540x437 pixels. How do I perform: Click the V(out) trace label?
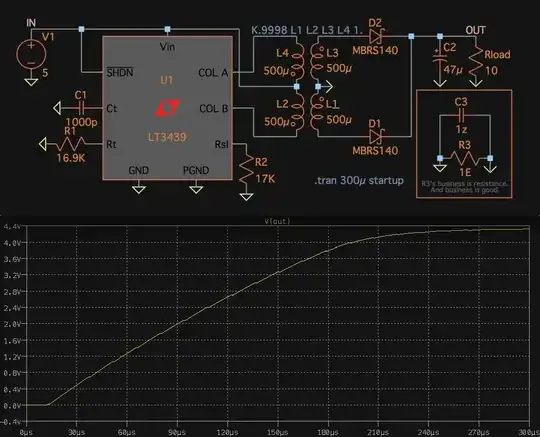click(278, 221)
